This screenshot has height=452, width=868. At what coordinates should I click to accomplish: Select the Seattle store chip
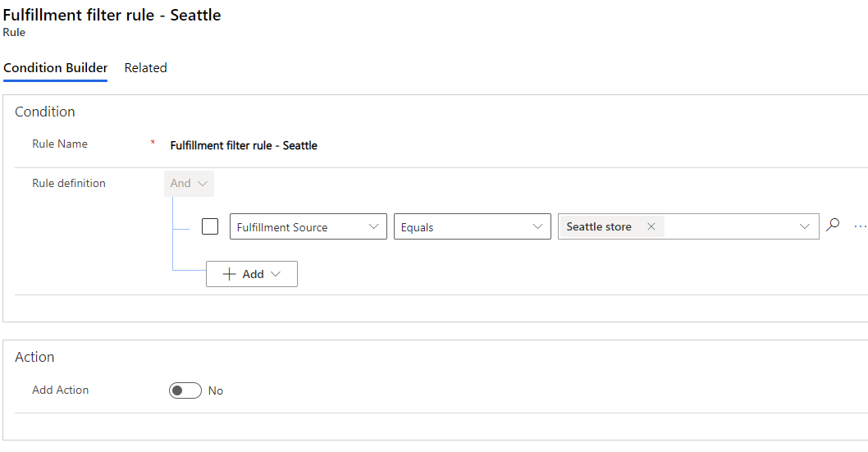click(x=599, y=227)
